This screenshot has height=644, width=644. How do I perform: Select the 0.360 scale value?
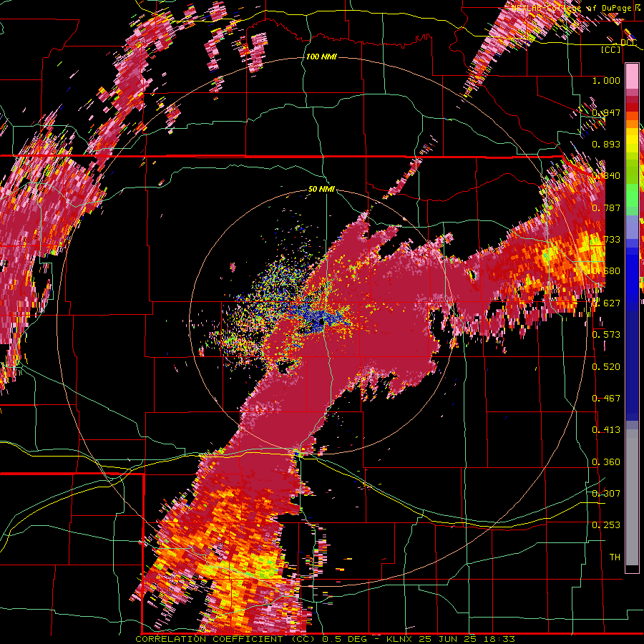click(x=606, y=462)
